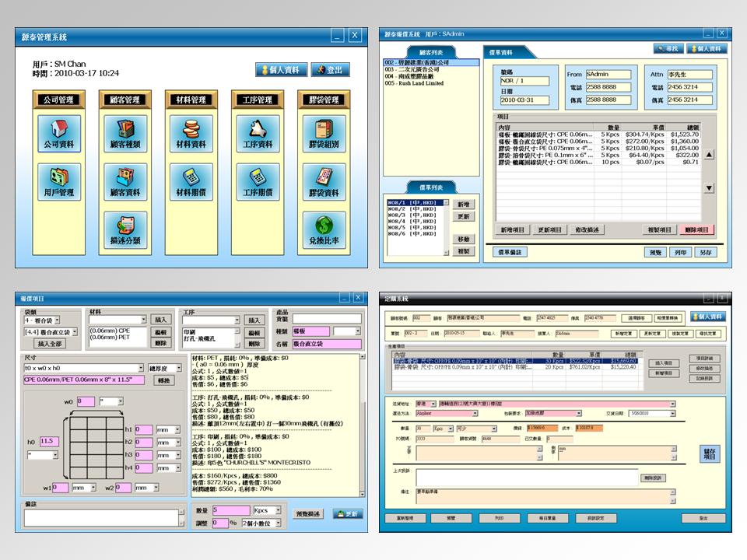747x560 pixels.
Task: Click the 登出 logout button in main menu
Action: coord(330,70)
